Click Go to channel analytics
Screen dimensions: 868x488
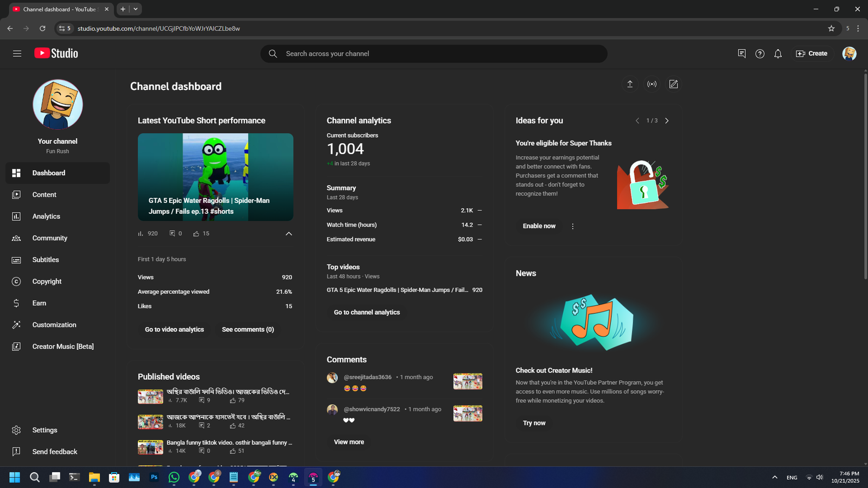pos(367,312)
